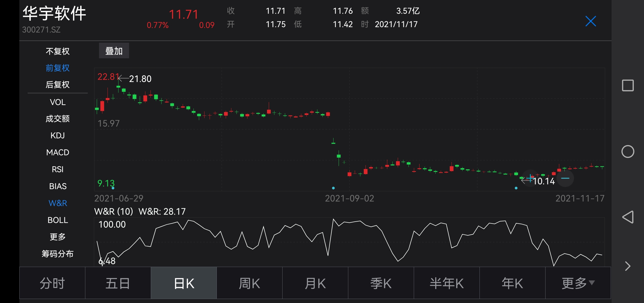Click cyan dot marker under 2021-09-02
This screenshot has height=303, width=644.
point(333,188)
